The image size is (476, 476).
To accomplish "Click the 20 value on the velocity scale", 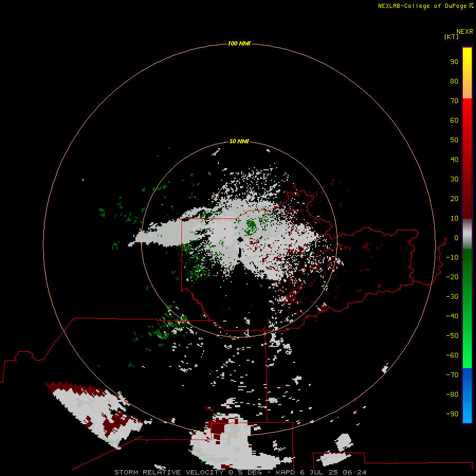I will (454, 198).
